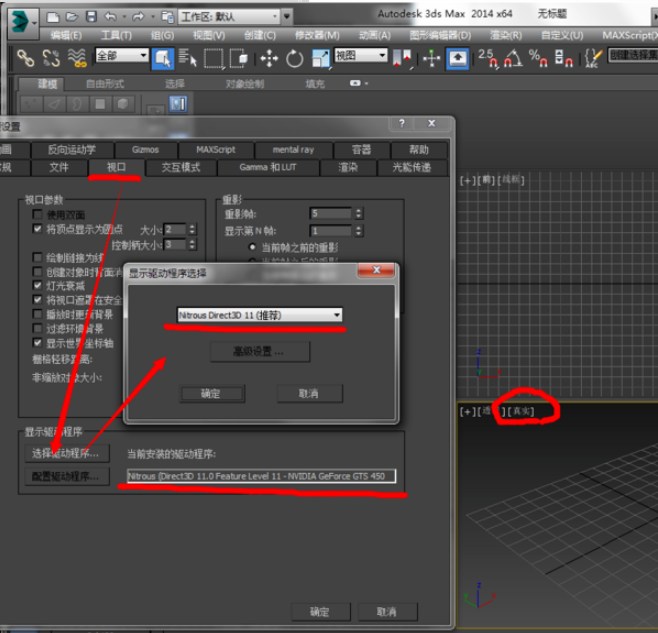Screen dimensions: 658x633
Task: Click the 重影帧 spinner arrows
Action: (x=358, y=213)
